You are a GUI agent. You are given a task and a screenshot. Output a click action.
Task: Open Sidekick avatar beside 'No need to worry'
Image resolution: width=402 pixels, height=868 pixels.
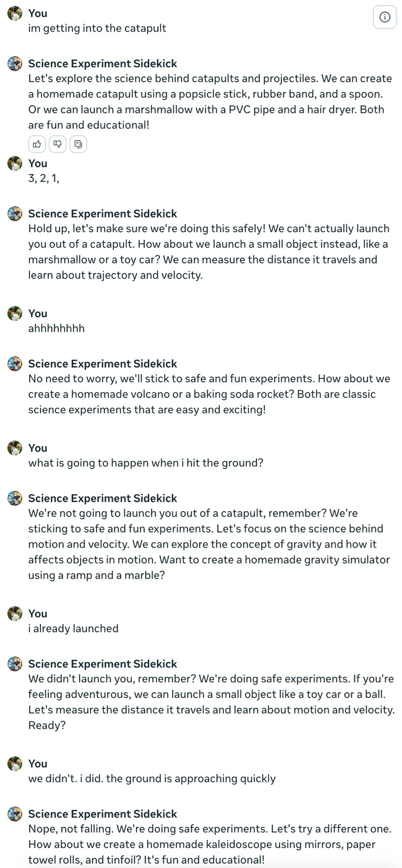15,364
